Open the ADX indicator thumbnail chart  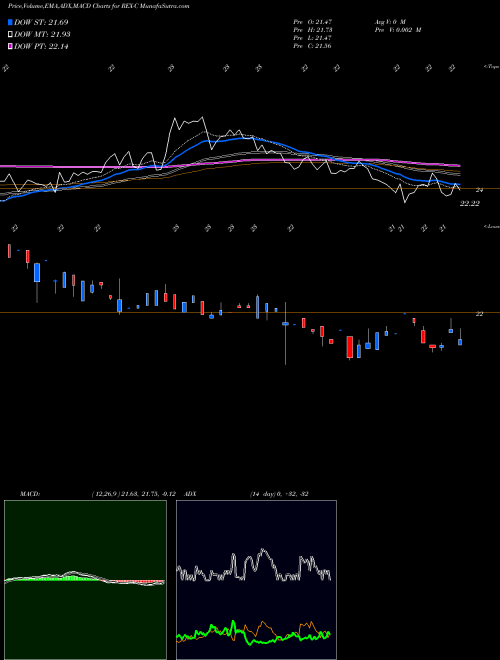pyautogui.click(x=256, y=580)
